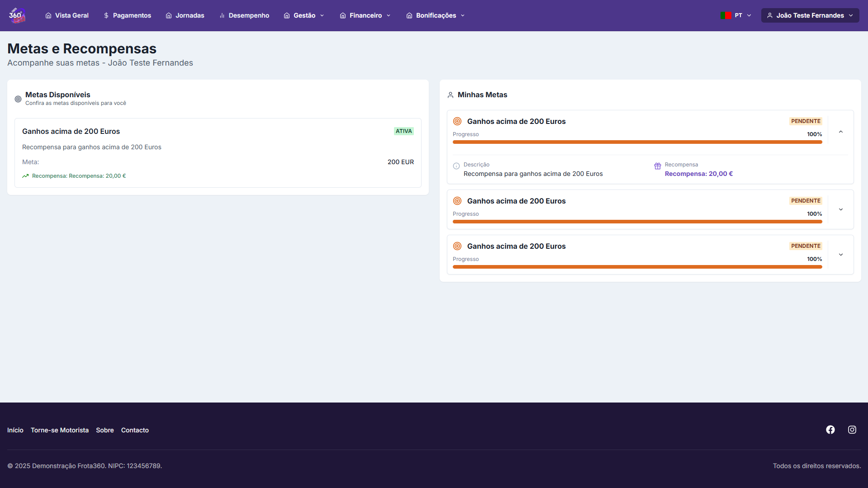Open the João Teste Fernandes user menu
Screen dimensions: 868x488
click(810, 15)
